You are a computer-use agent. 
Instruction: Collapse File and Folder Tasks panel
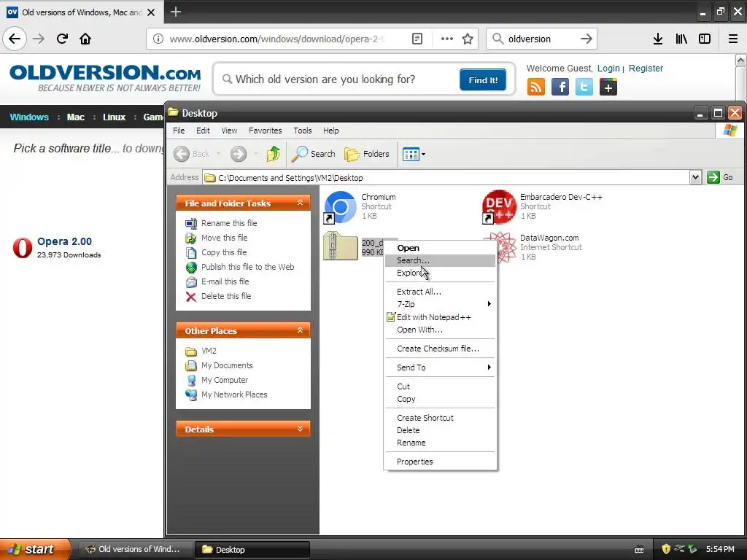pos(300,203)
